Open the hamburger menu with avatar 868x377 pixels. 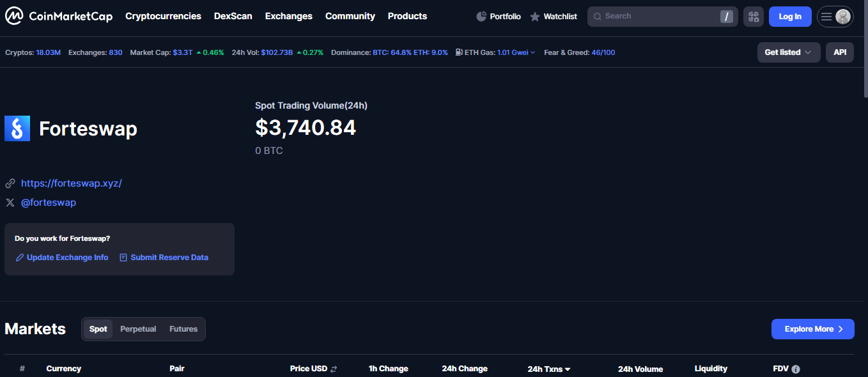click(835, 17)
